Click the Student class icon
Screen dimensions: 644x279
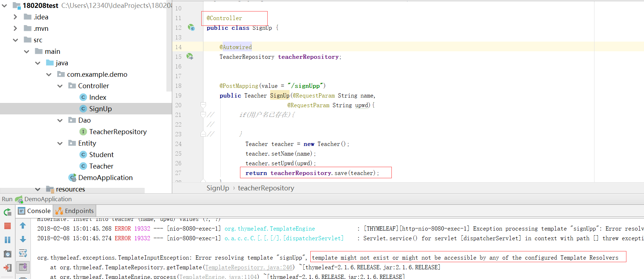coord(83,155)
